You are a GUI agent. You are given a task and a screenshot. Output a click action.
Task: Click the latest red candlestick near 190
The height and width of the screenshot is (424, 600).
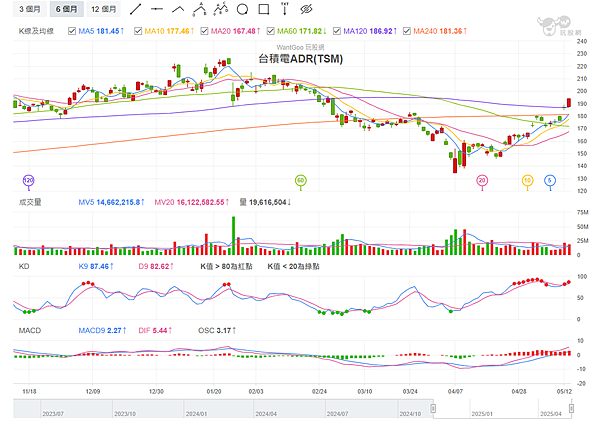coord(569,102)
